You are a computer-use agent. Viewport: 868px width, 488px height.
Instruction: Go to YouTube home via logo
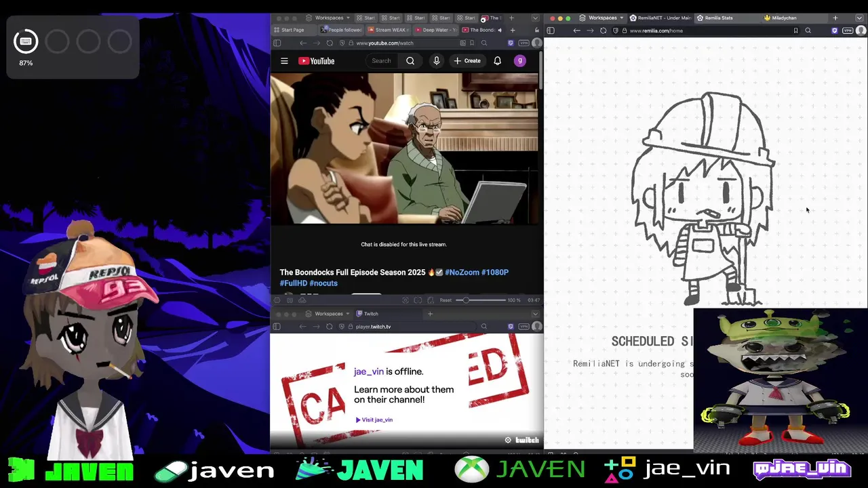click(x=316, y=61)
